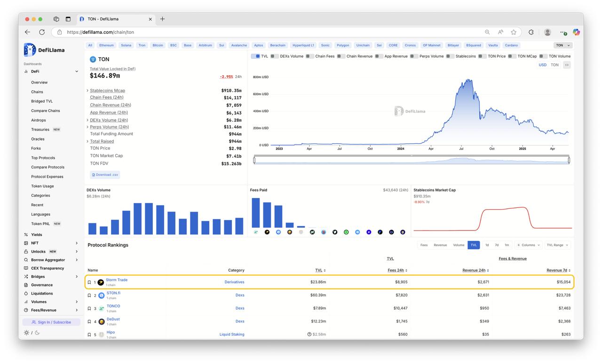Open the Copilot icon in browser toolbar
The width and height of the screenshot is (602, 364).
(576, 32)
